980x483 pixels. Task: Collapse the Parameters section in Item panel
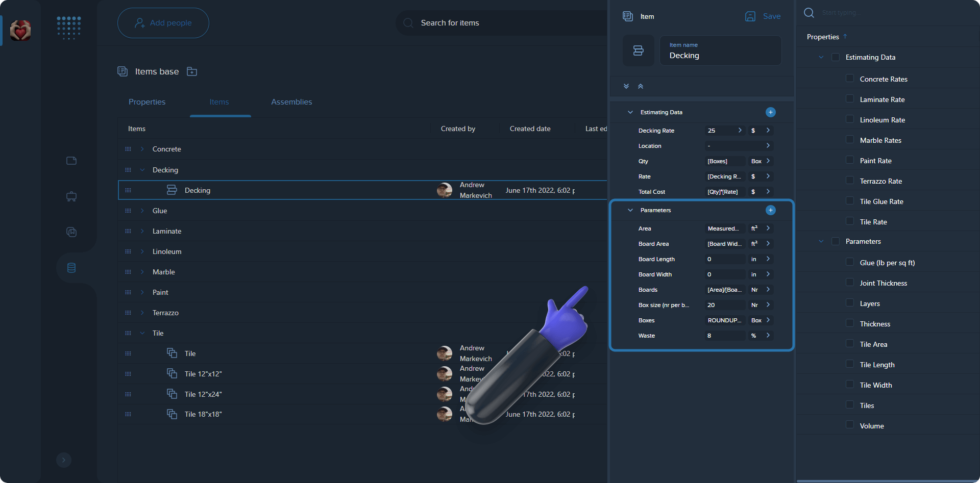[x=630, y=210]
